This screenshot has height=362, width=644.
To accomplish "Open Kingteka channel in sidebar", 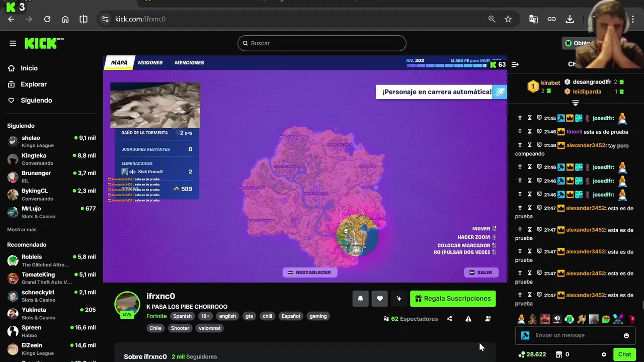I will pyautogui.click(x=51, y=159).
